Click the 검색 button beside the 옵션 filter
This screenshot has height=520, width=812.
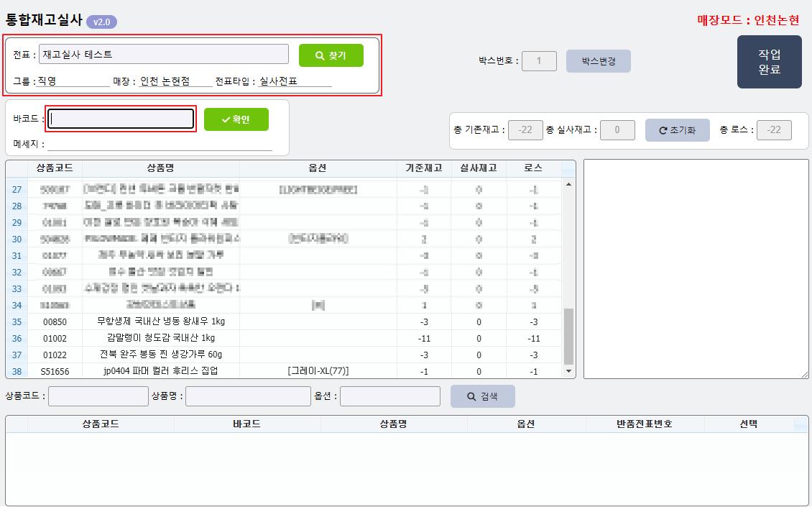pos(482,396)
